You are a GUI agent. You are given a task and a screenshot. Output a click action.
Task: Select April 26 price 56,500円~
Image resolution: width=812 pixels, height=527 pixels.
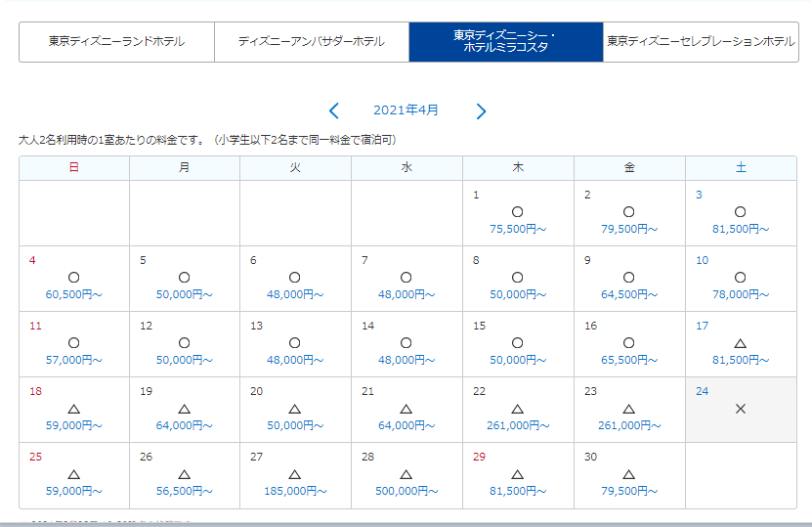point(185,491)
